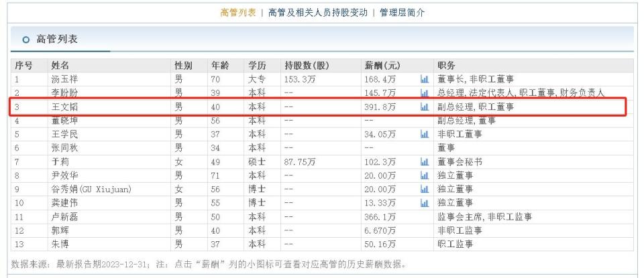Select the name 于莉
Image resolution: width=644 pixels, height=278 pixels.
tap(60, 162)
